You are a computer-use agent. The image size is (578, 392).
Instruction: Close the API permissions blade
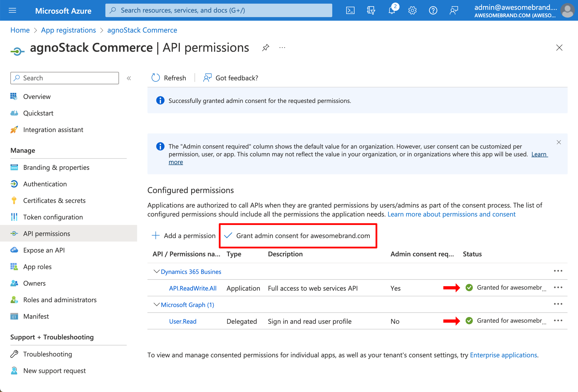point(559,47)
